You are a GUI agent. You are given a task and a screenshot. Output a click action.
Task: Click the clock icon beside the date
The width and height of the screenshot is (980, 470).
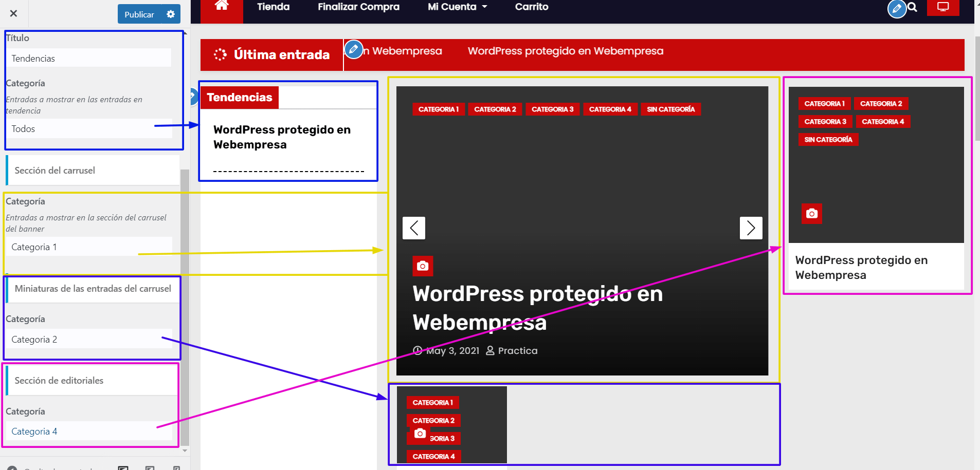(418, 351)
